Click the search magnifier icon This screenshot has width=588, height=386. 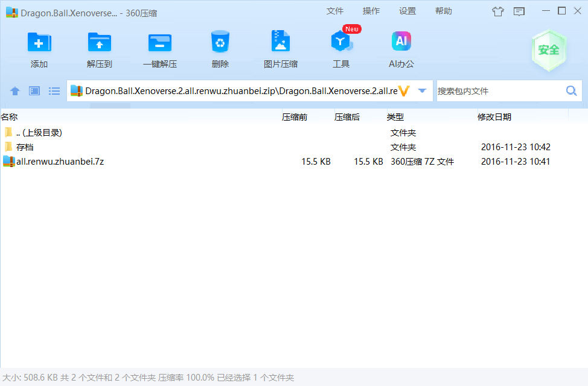[x=572, y=90]
